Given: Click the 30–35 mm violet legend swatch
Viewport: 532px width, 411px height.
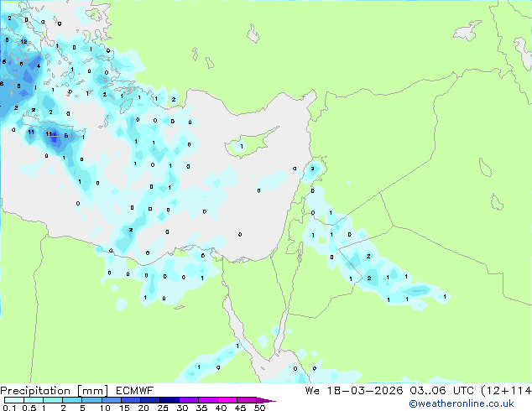Looking at the screenshot, I should coord(188,400).
